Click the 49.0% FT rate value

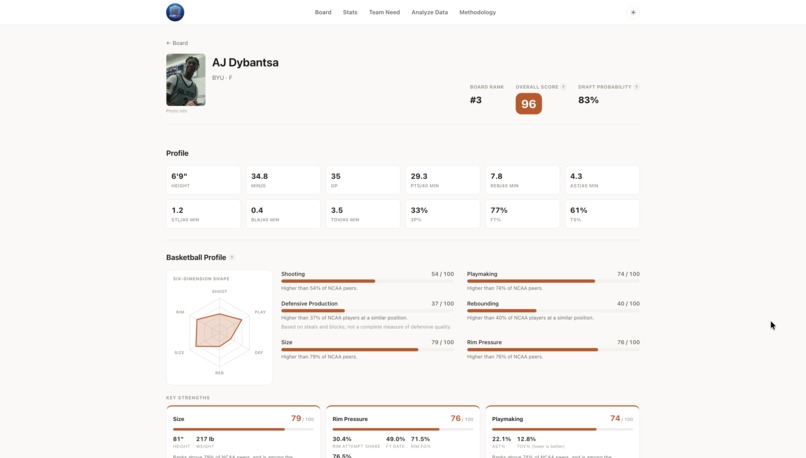[x=395, y=439]
